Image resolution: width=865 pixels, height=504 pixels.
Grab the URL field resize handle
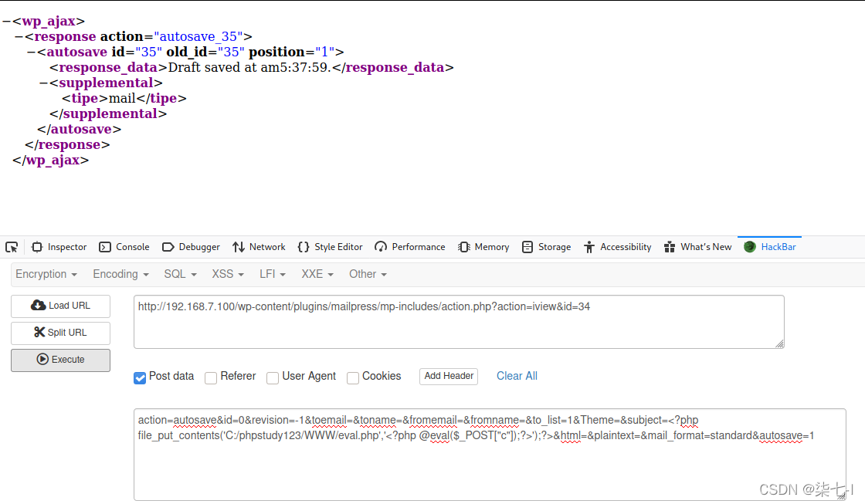(779, 343)
